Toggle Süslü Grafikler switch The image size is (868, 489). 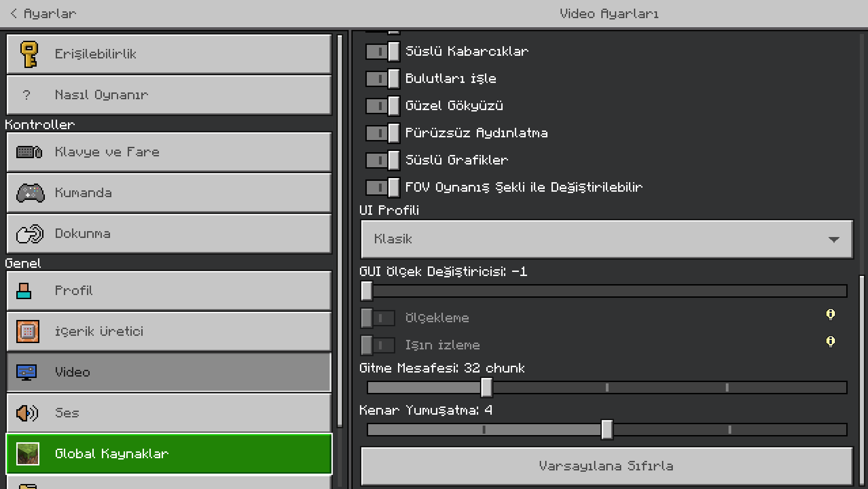[383, 160]
